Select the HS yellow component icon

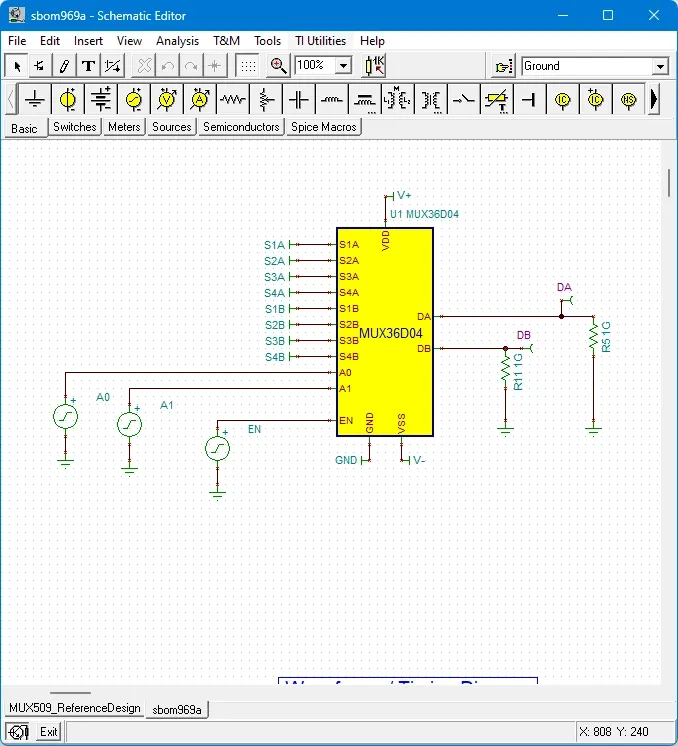(629, 99)
